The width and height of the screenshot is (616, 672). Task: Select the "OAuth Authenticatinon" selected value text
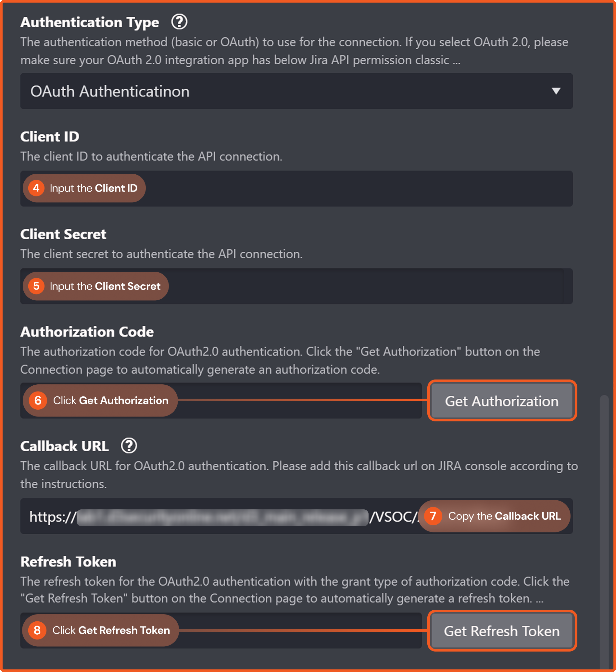[110, 91]
